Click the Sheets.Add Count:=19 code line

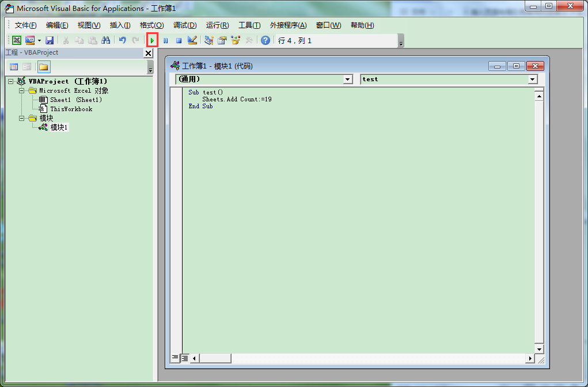237,100
